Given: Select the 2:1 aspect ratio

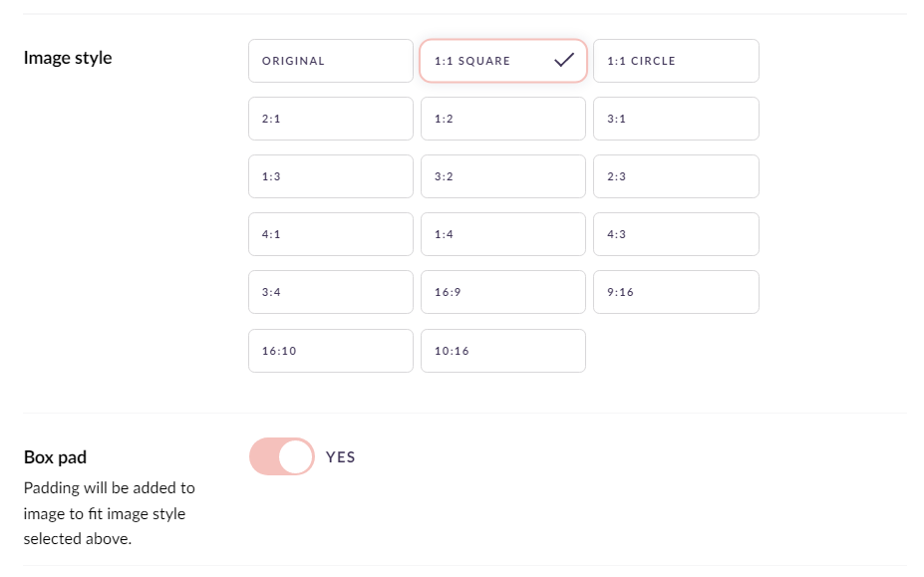Looking at the screenshot, I should pyautogui.click(x=331, y=119).
